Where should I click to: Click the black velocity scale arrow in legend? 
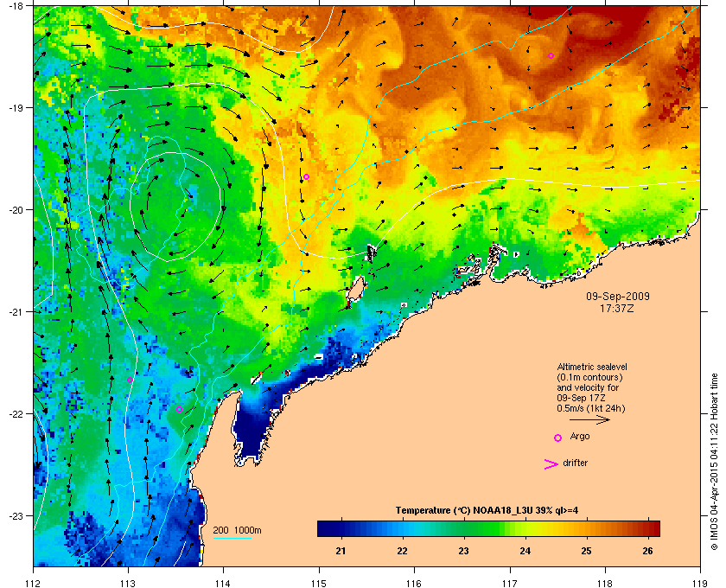click(x=589, y=419)
